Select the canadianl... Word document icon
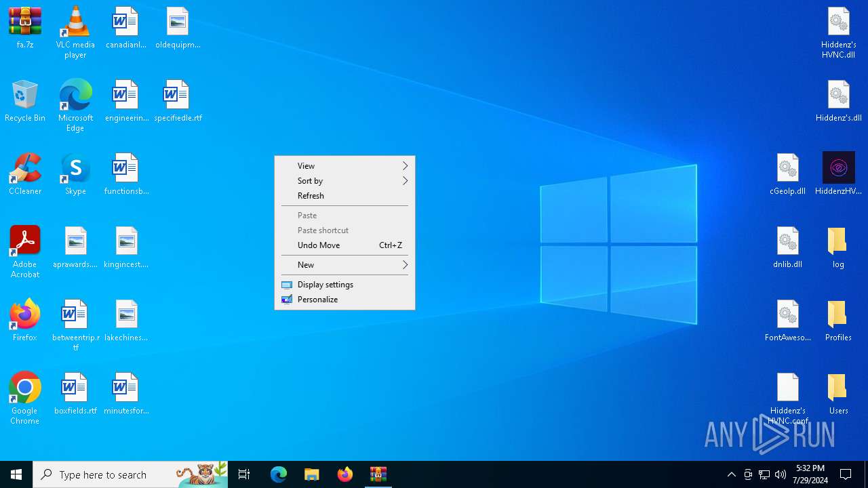Viewport: 868px width, 488px height. click(x=126, y=28)
